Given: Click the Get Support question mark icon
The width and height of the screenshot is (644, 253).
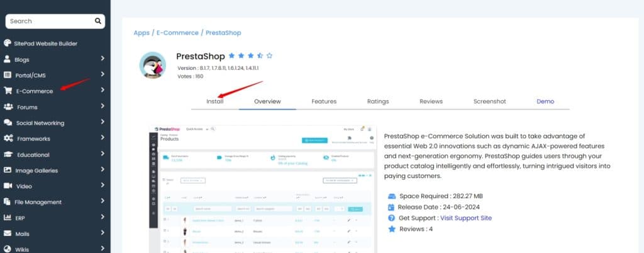Looking at the screenshot, I should (x=391, y=218).
